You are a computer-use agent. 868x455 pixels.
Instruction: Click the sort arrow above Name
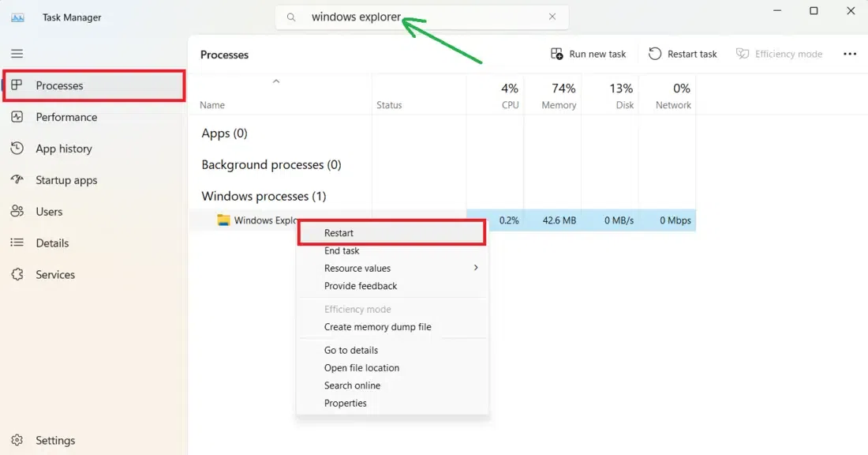pyautogui.click(x=275, y=81)
